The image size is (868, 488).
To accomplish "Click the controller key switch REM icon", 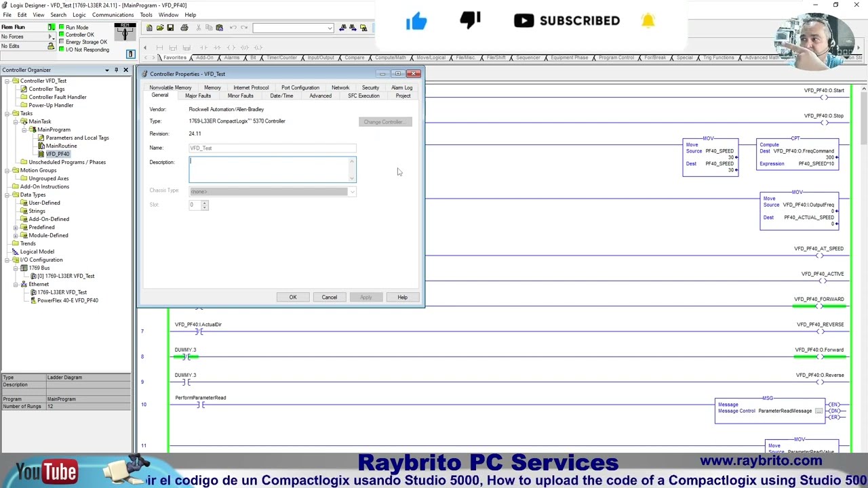I will pos(125,31).
